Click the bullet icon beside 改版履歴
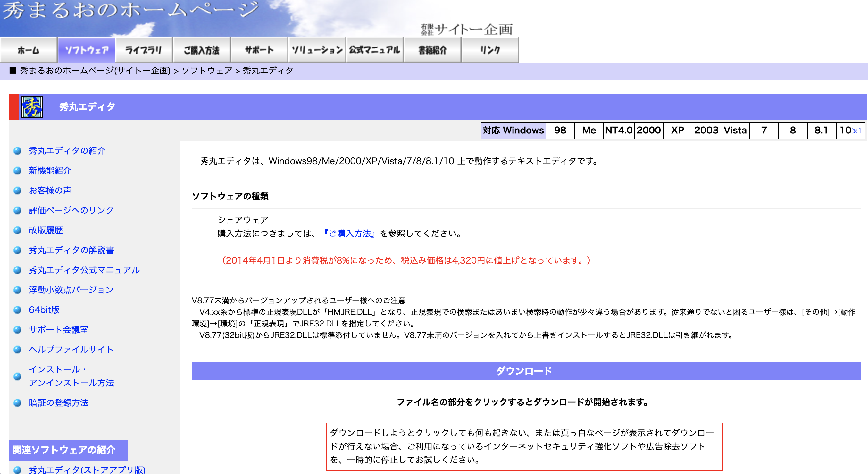The image size is (868, 474). coord(18,230)
